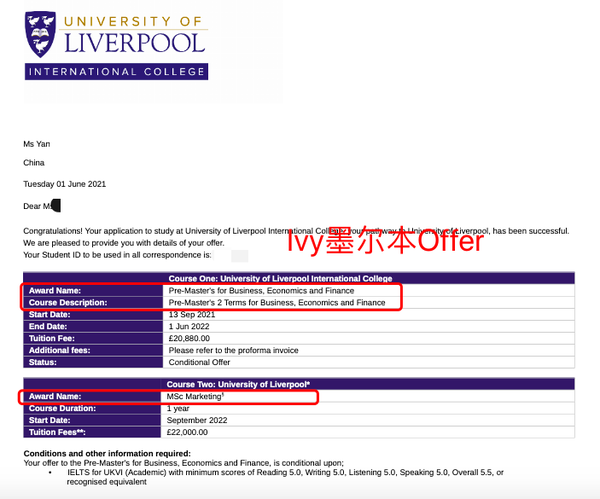The width and height of the screenshot is (600, 499).
Task: Click the 'Course Duration:' label
Action: click(62, 408)
